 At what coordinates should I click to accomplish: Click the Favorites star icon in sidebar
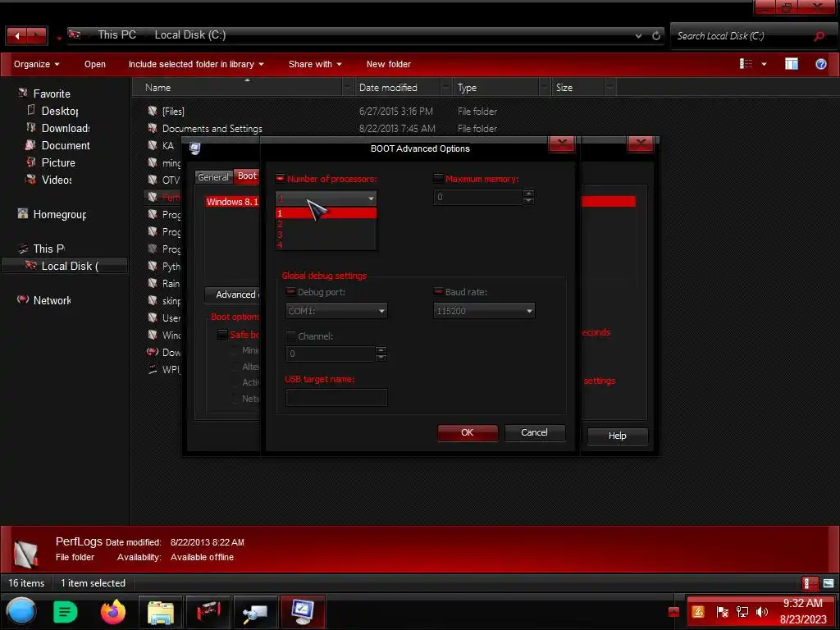(22, 94)
